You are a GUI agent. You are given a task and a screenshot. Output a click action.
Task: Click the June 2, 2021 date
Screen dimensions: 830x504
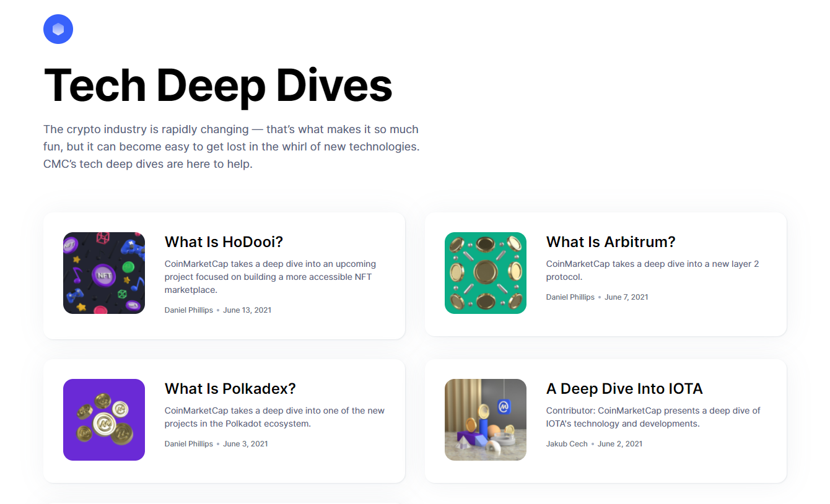pyautogui.click(x=620, y=444)
